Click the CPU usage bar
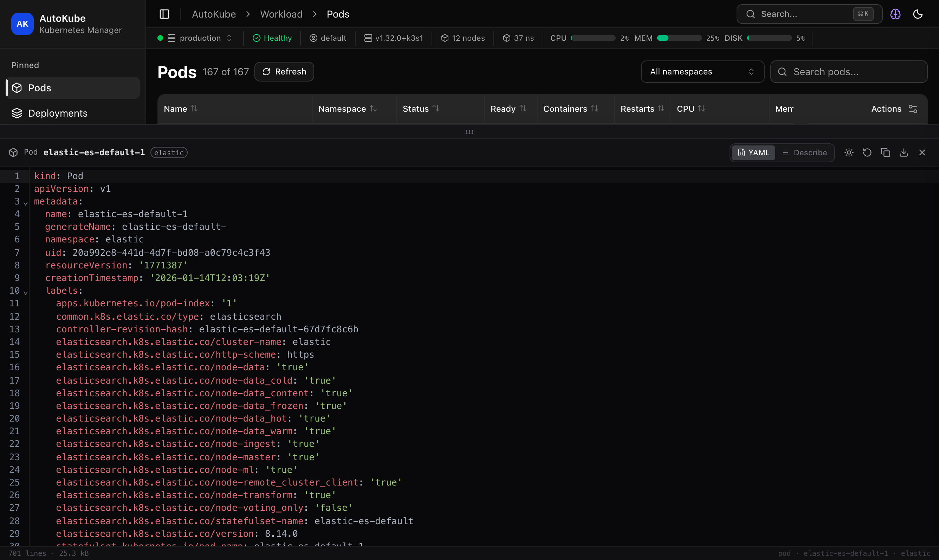This screenshot has height=560, width=939. coord(593,38)
